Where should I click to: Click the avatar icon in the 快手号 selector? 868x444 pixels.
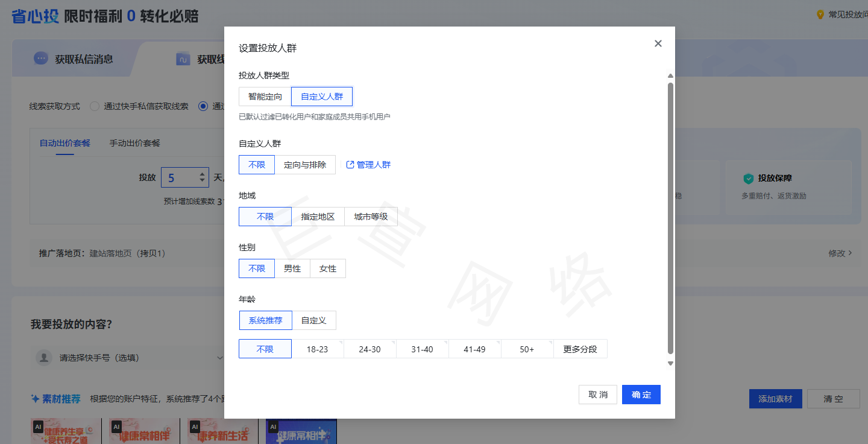tap(43, 358)
